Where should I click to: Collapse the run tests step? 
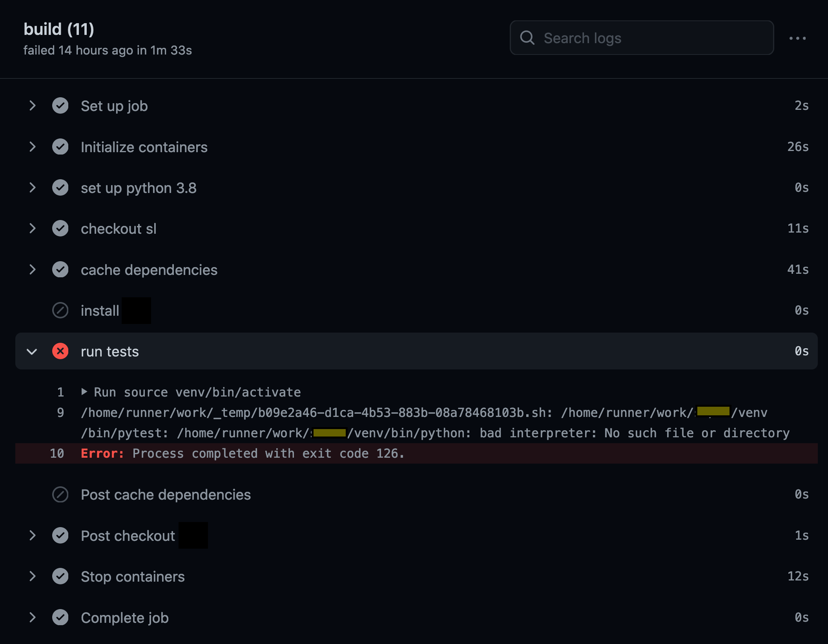coord(32,351)
